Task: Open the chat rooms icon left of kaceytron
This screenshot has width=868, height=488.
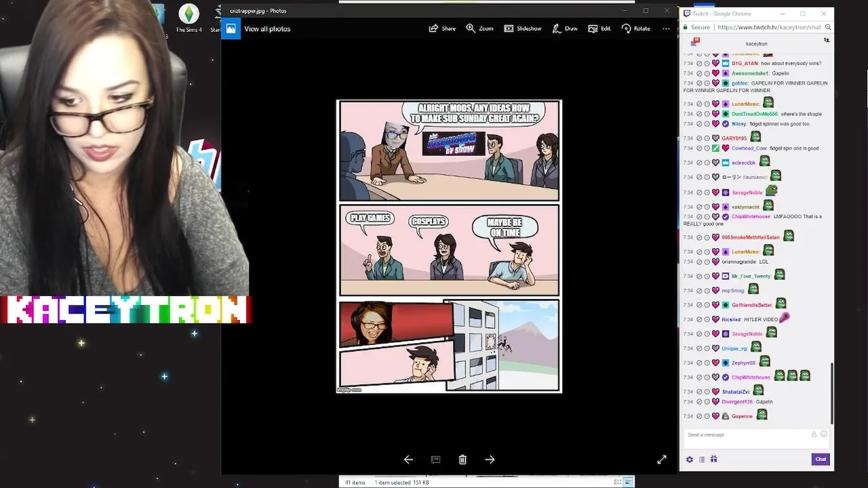Action: click(694, 42)
